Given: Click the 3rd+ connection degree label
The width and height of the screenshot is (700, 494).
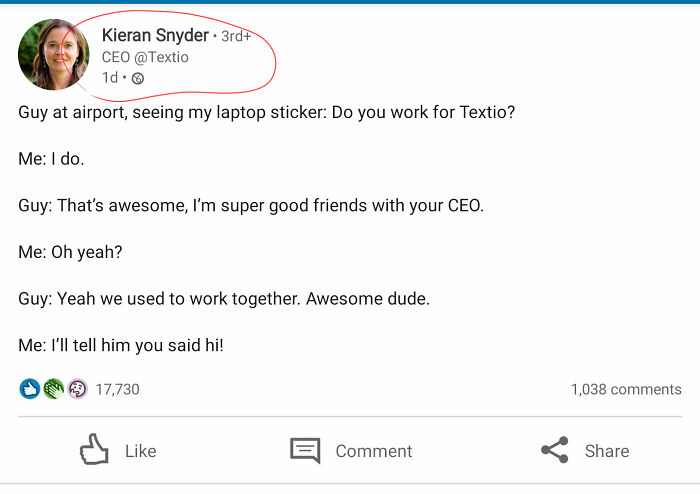Looking at the screenshot, I should (235, 36).
